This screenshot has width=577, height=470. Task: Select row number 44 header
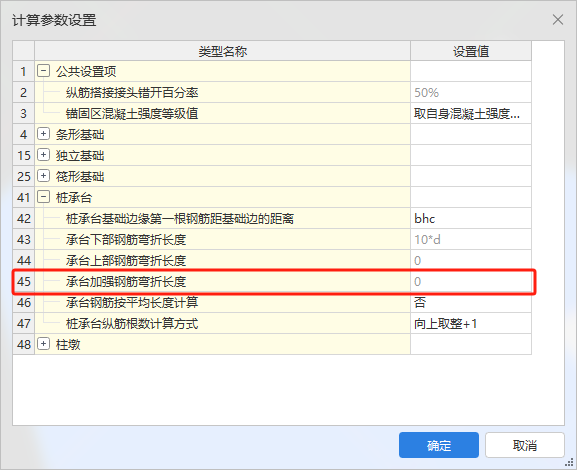tap(24, 260)
